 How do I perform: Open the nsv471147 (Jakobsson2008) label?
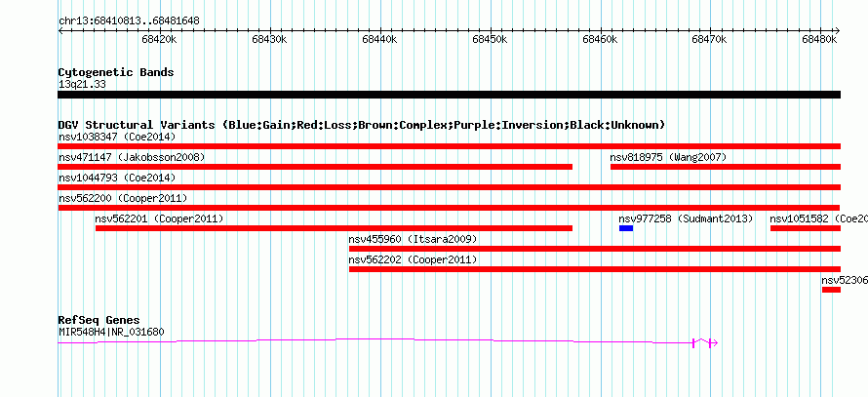pyautogui.click(x=132, y=157)
